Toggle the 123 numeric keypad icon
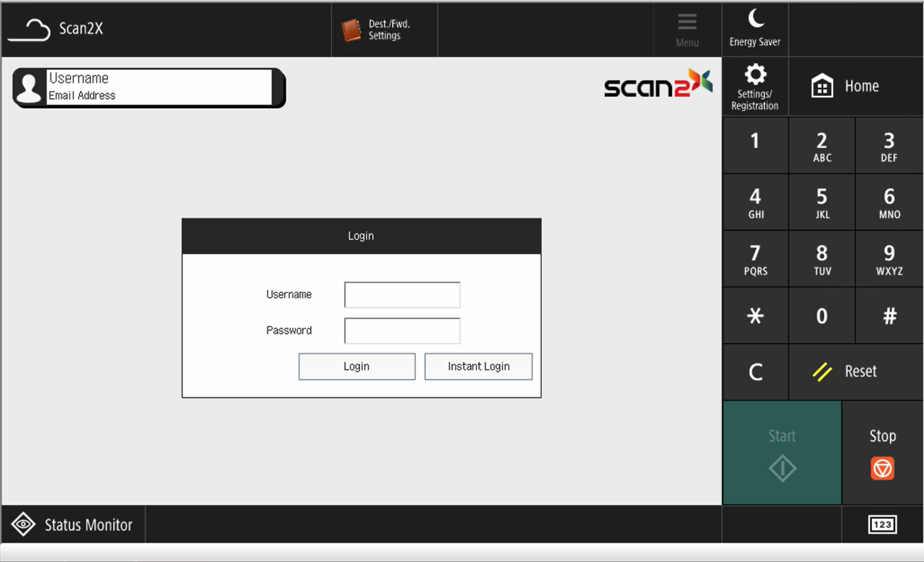The width and height of the screenshot is (924, 562). click(x=882, y=524)
